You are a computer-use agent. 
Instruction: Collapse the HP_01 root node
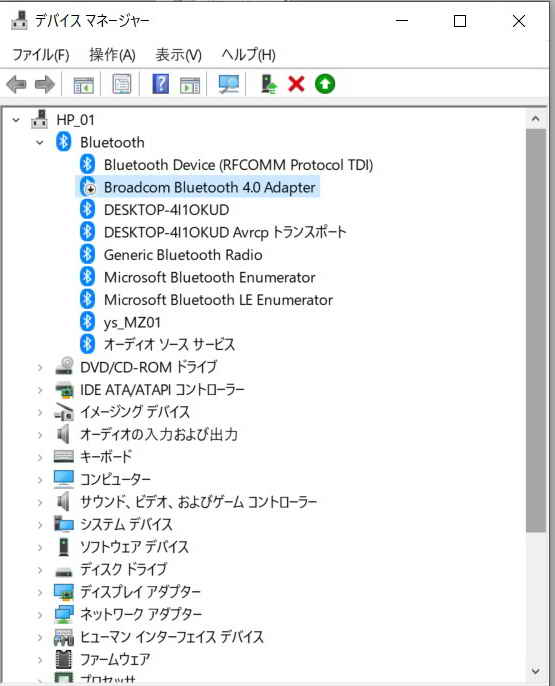tap(16, 119)
